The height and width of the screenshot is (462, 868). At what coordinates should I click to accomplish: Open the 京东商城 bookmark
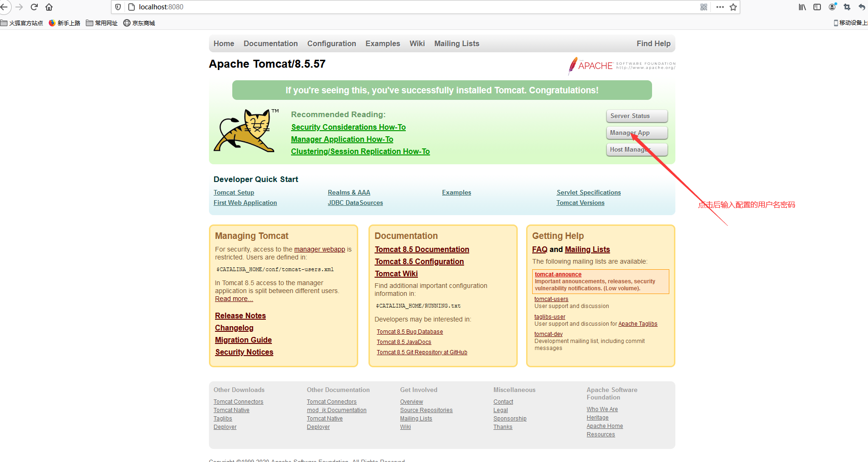coord(139,23)
